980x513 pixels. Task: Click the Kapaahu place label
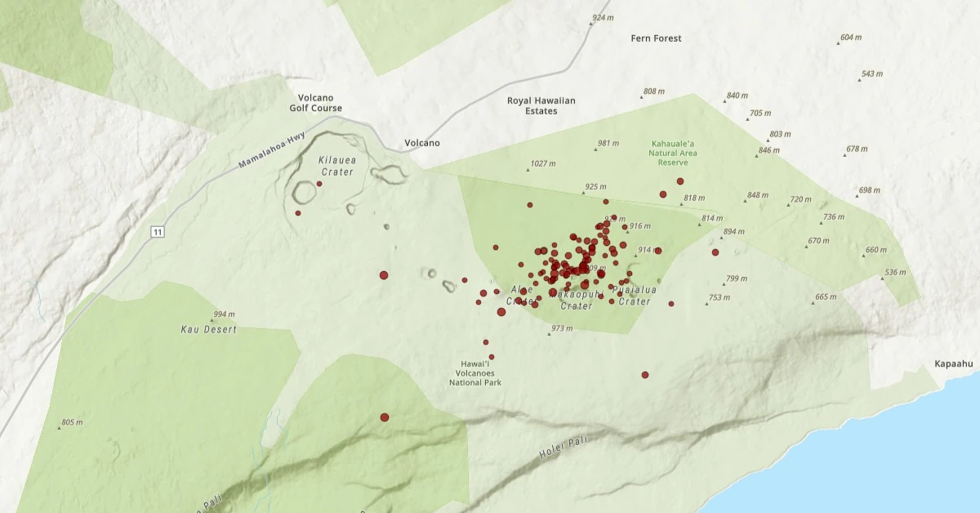click(955, 364)
